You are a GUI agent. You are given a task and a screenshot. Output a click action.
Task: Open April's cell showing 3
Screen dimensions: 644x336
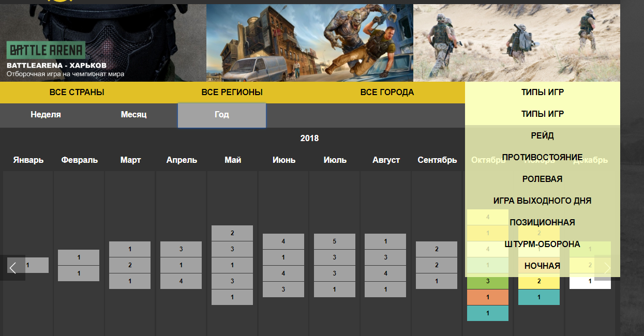pyautogui.click(x=181, y=249)
